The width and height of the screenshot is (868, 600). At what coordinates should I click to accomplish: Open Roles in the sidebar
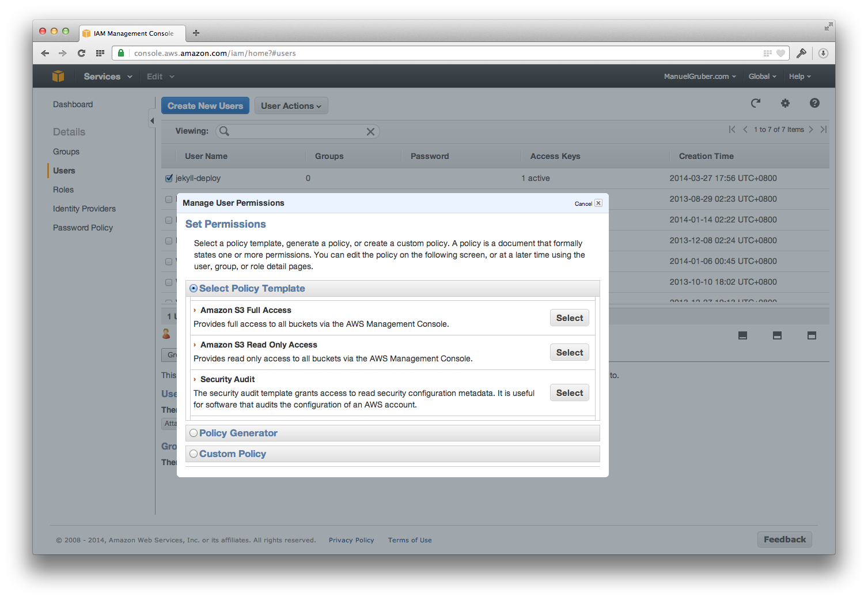[63, 190]
